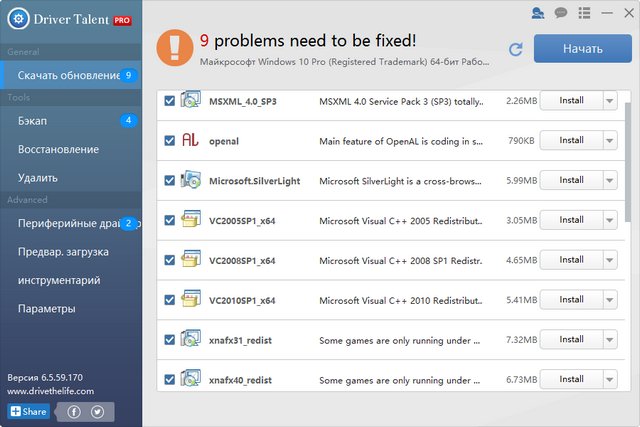
Task: Click the refresh rescan icon
Action: [516, 49]
